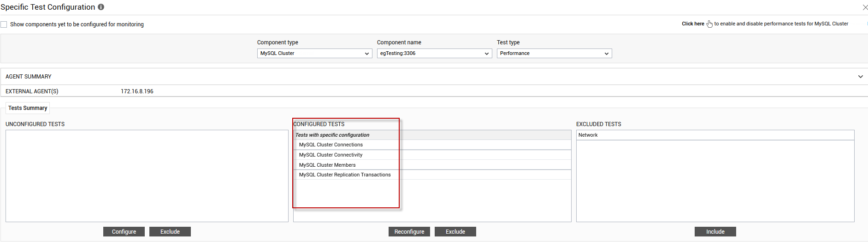Click the Configure button
868x242 pixels.
pos(124,232)
